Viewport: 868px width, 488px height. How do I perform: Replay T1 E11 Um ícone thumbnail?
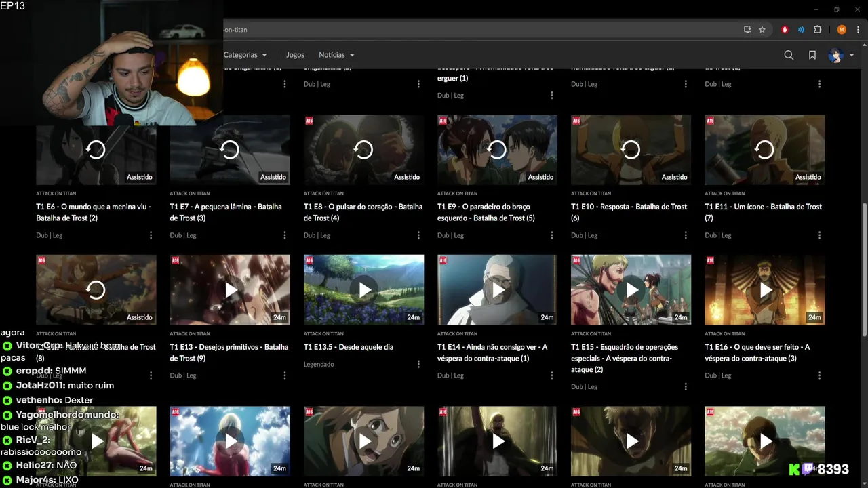pos(764,150)
